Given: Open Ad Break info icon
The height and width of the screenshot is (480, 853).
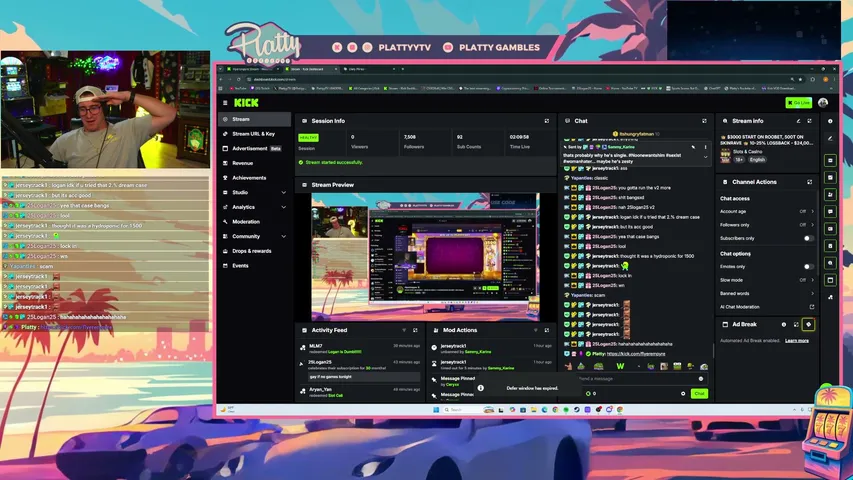Looking at the screenshot, I should [x=784, y=324].
